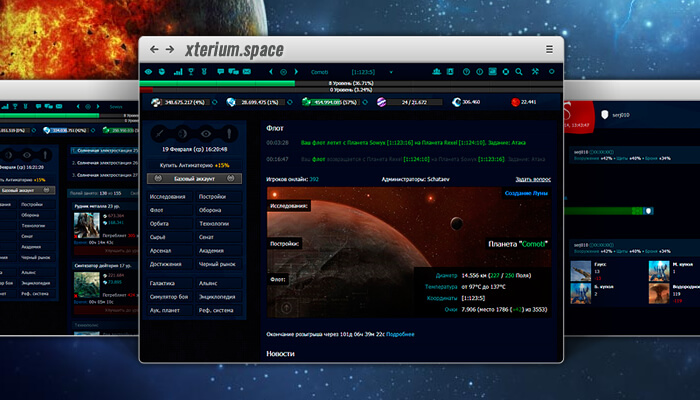Click the medal icon in the top toolbar
Image resolution: width=700 pixels, height=400 pixels.
[204, 72]
